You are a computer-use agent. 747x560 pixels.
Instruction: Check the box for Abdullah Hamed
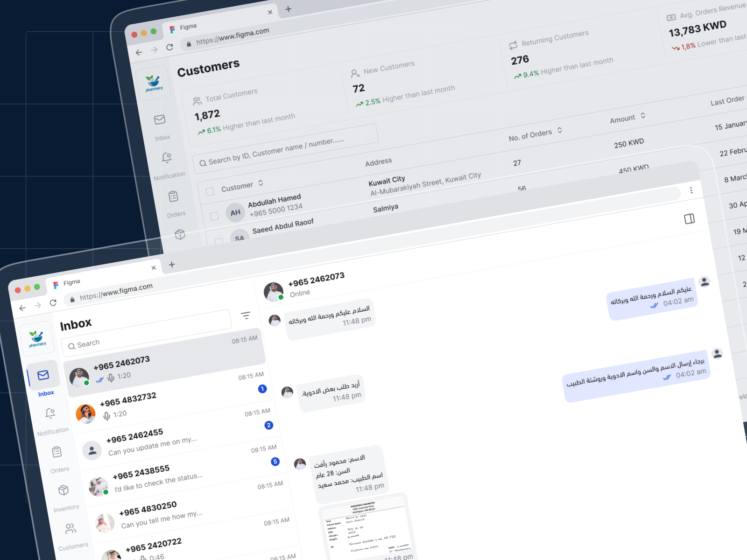(x=214, y=216)
